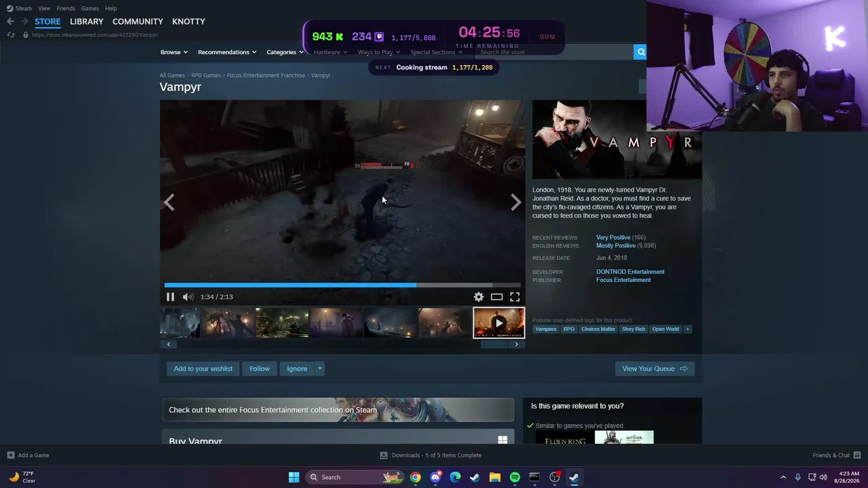This screenshot has width=868, height=488.
Task: Open Spotify from taskbar
Action: (515, 477)
